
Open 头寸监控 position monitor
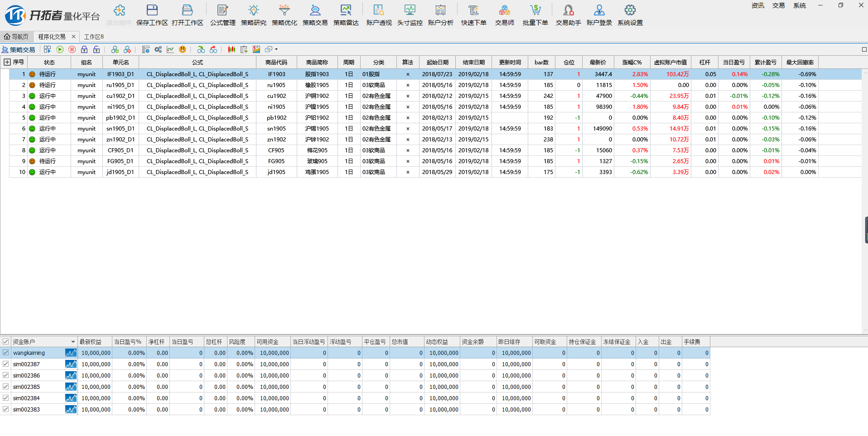(410, 15)
